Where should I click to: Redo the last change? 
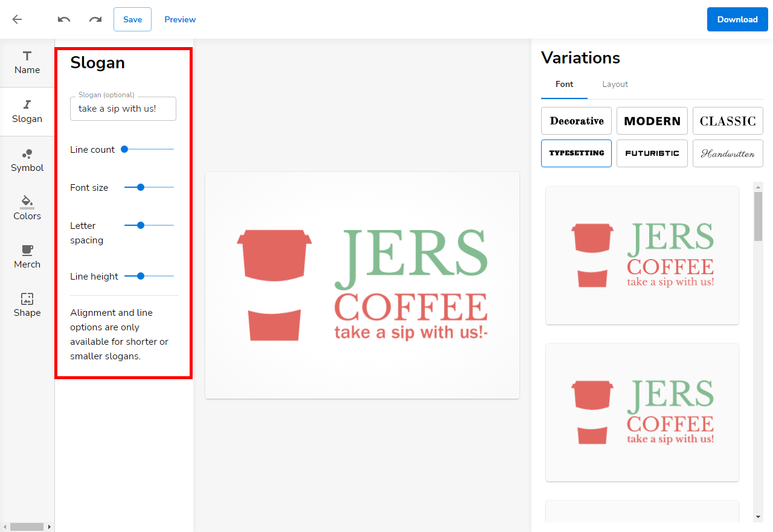(95, 19)
